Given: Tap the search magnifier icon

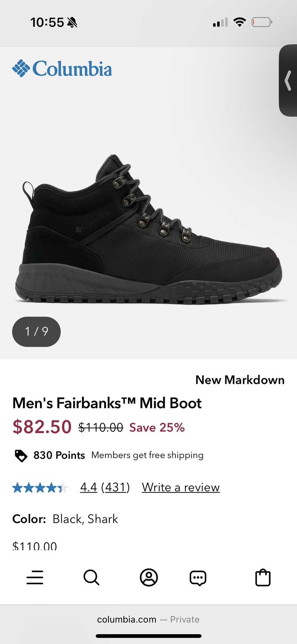Looking at the screenshot, I should pos(91,577).
